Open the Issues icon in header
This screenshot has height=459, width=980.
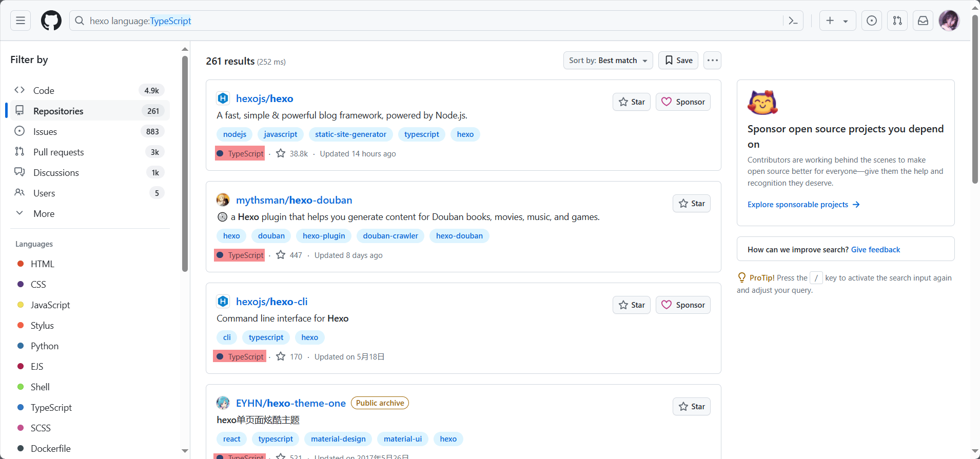(872, 21)
